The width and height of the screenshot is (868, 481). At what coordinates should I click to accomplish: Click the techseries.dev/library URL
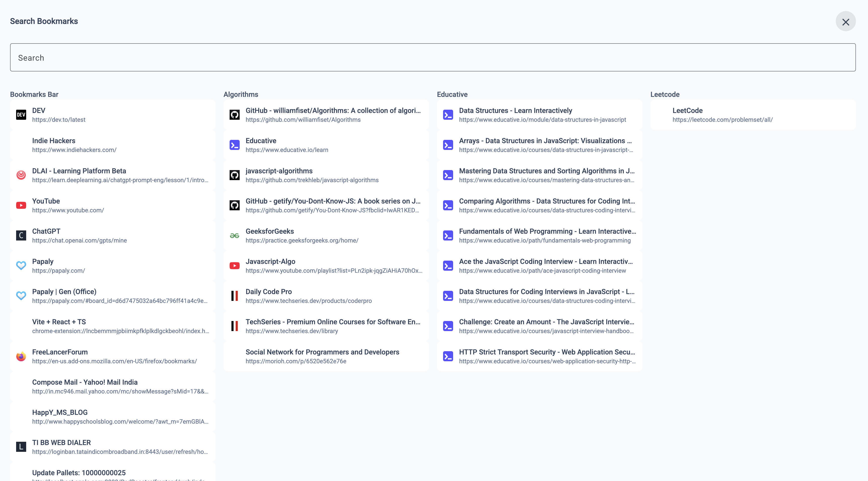292,331
